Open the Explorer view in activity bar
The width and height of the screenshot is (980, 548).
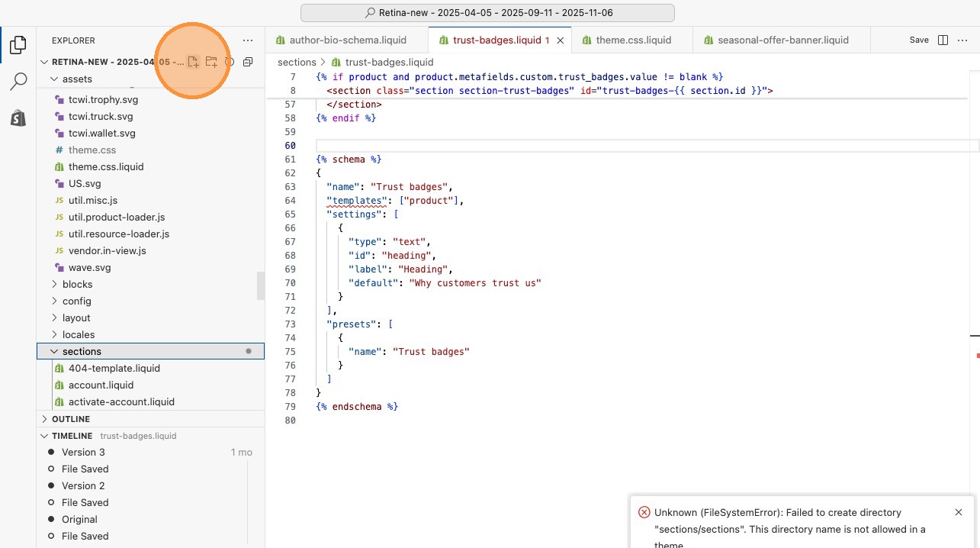[x=18, y=45]
